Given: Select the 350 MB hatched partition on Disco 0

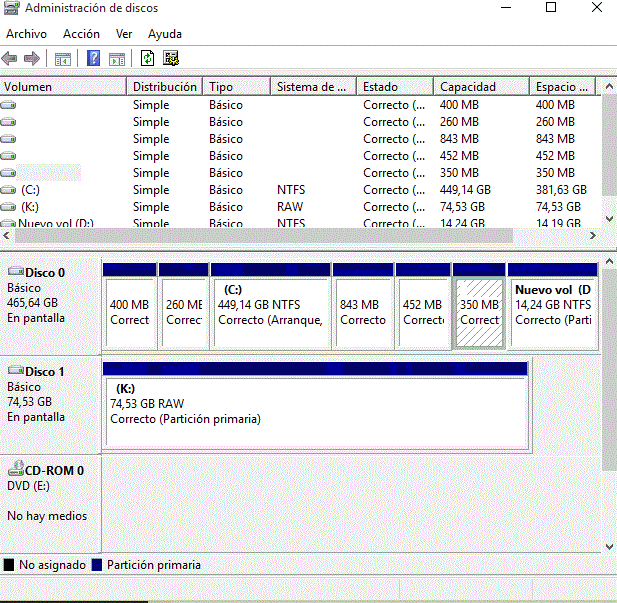Looking at the screenshot, I should 478,312.
